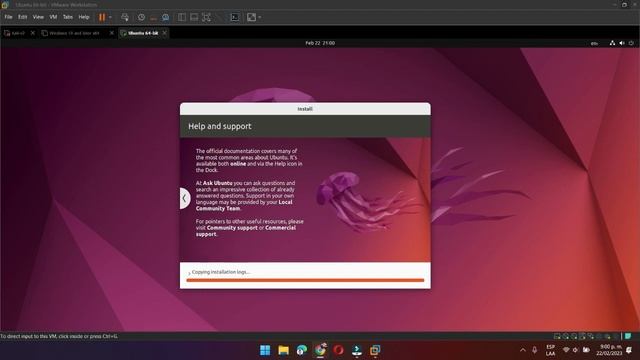The height and width of the screenshot is (360, 640).
Task: Show hidden icons in the system tray
Action: 523,350
